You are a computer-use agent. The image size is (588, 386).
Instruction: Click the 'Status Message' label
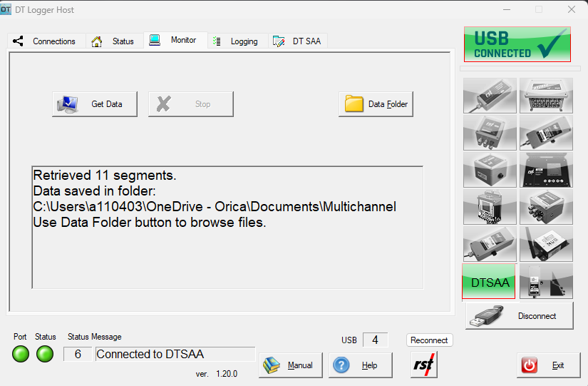pyautogui.click(x=95, y=337)
